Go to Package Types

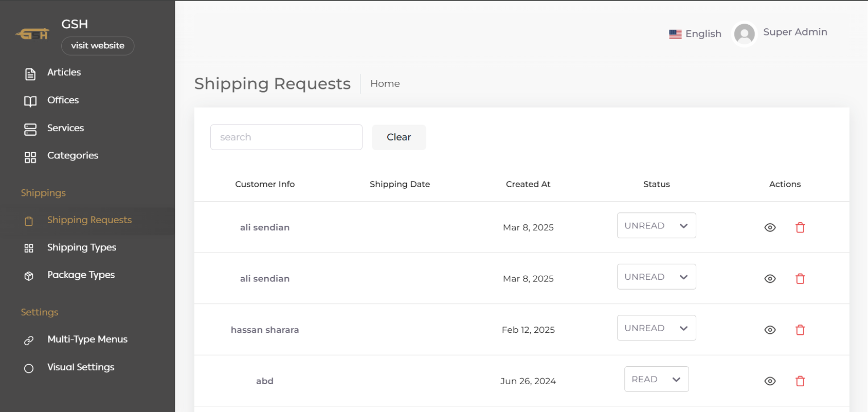pos(81,275)
